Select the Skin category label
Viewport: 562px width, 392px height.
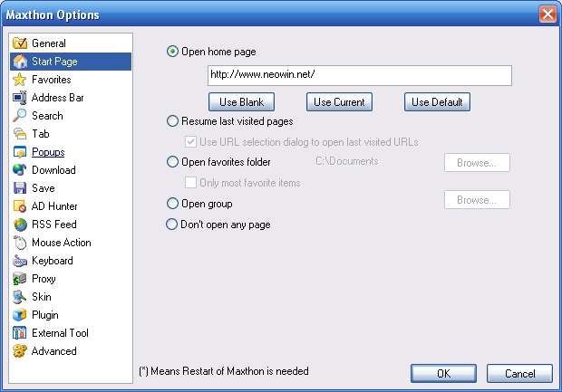point(42,297)
